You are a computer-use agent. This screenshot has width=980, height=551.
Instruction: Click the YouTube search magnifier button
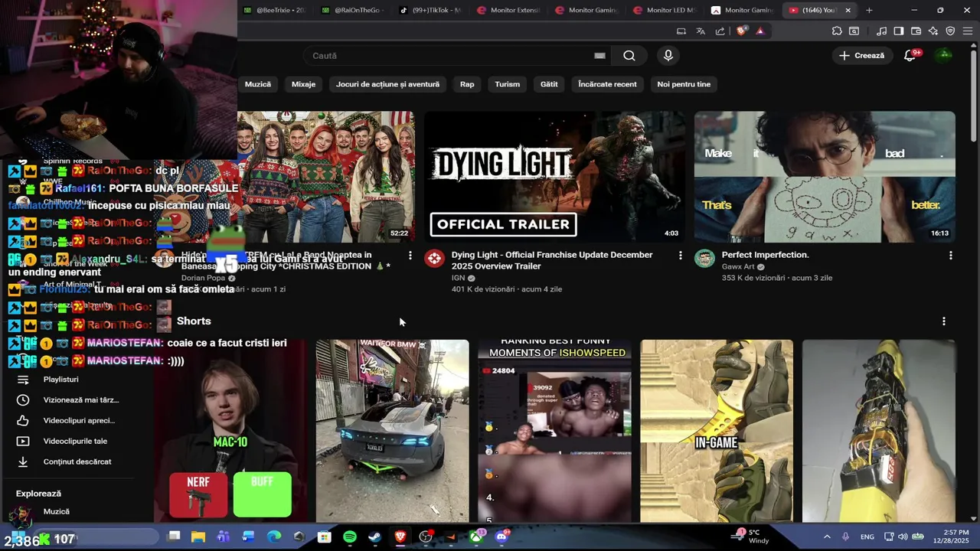point(629,56)
